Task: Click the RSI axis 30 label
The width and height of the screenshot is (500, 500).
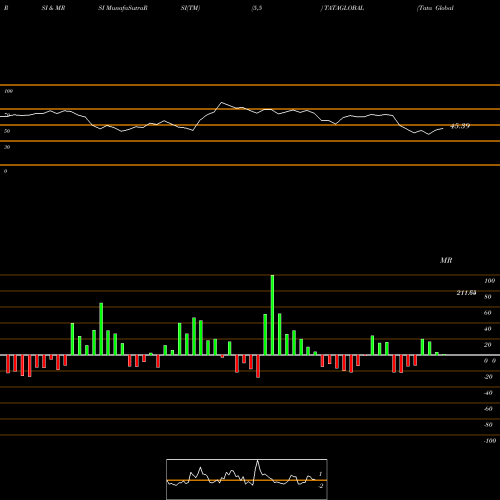Action: click(7, 147)
